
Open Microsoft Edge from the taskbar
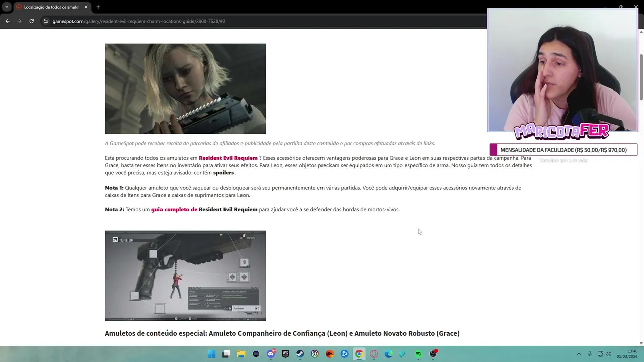pos(388,354)
